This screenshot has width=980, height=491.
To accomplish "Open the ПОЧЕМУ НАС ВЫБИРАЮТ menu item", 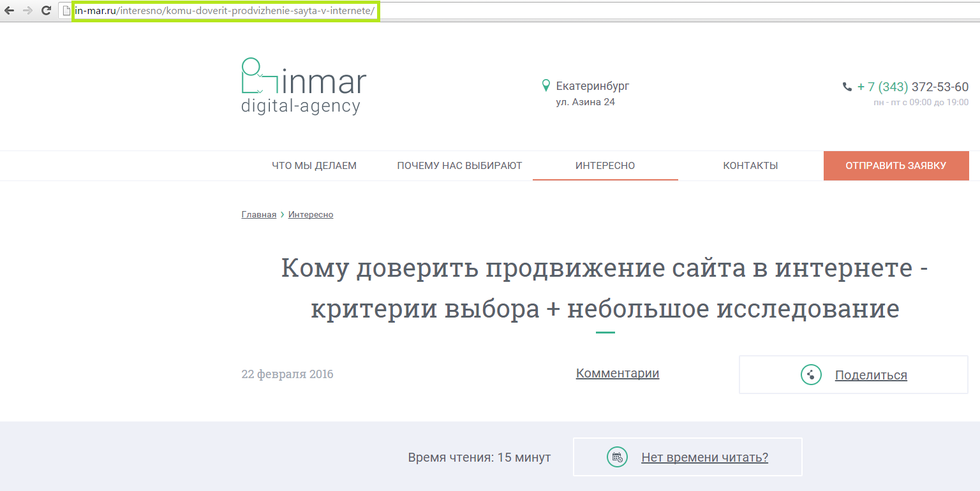I will pyautogui.click(x=459, y=166).
